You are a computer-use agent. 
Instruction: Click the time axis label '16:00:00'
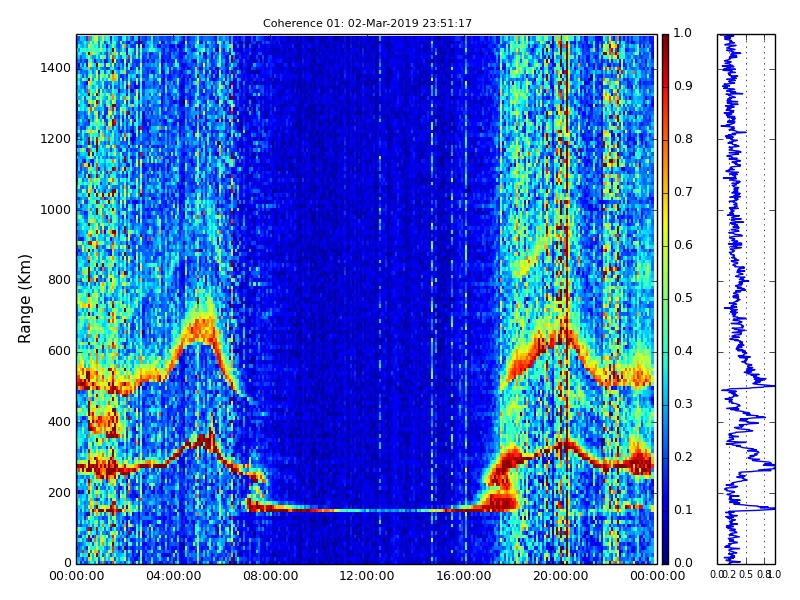(x=464, y=577)
